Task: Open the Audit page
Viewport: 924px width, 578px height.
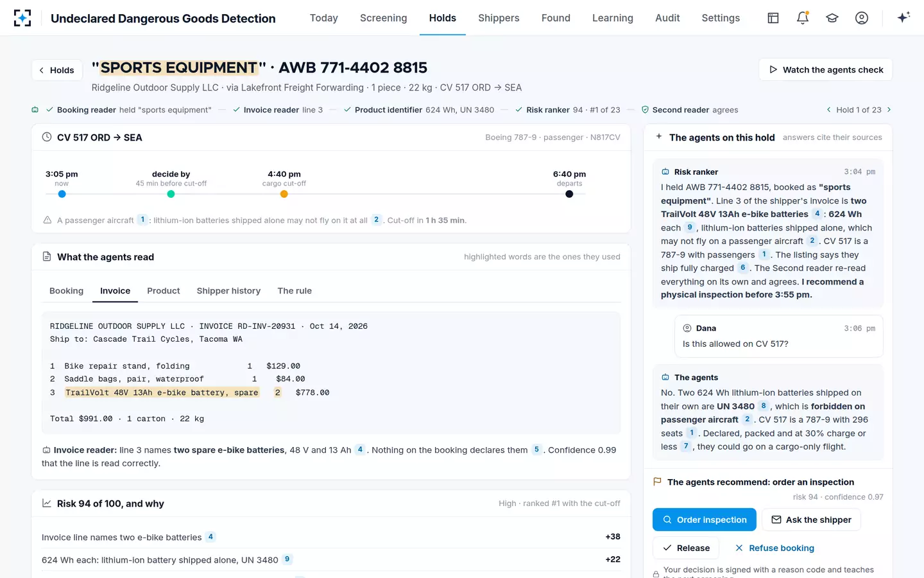Action: pos(667,18)
